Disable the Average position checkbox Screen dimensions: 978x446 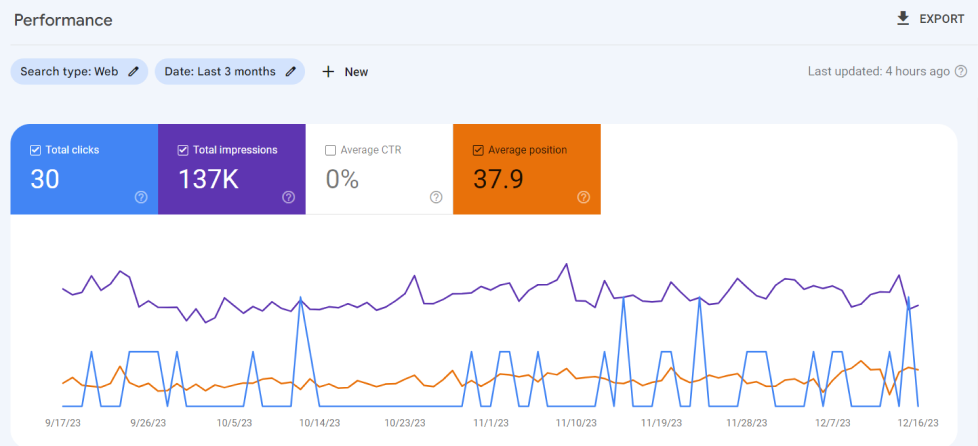[x=478, y=151]
